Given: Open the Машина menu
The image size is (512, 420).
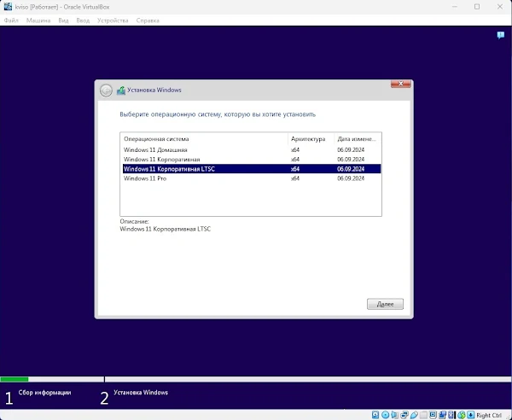Looking at the screenshot, I should click(38, 20).
